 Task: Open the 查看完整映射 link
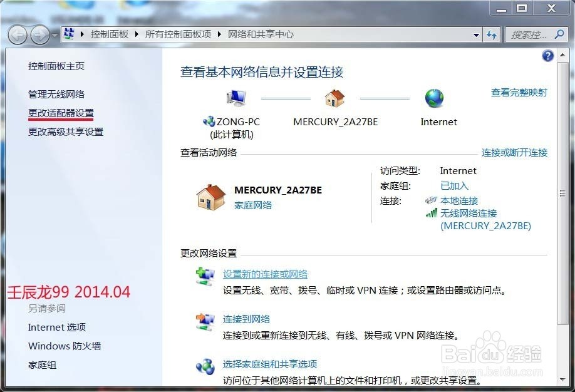(x=521, y=92)
